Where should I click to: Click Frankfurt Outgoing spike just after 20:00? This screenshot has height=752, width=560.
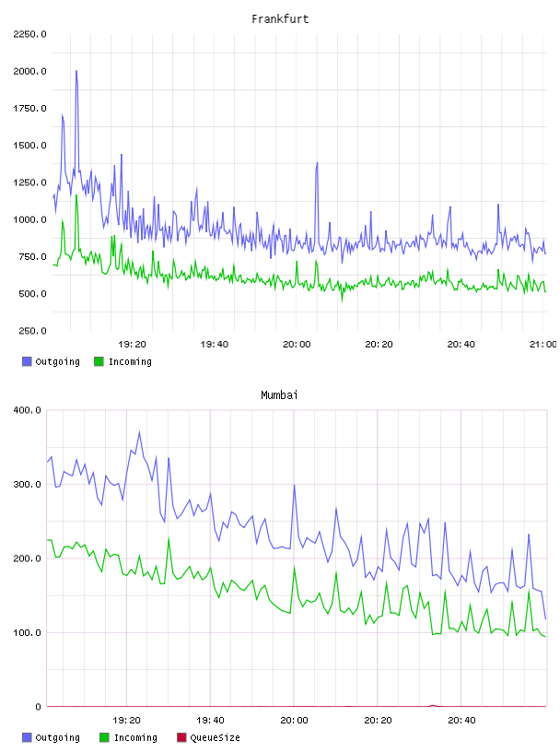317,163
